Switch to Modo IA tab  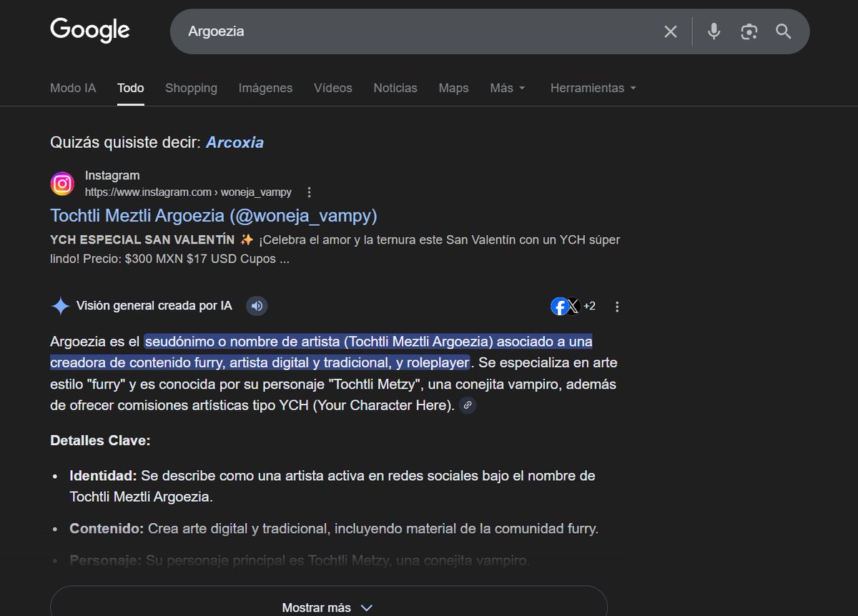click(73, 88)
